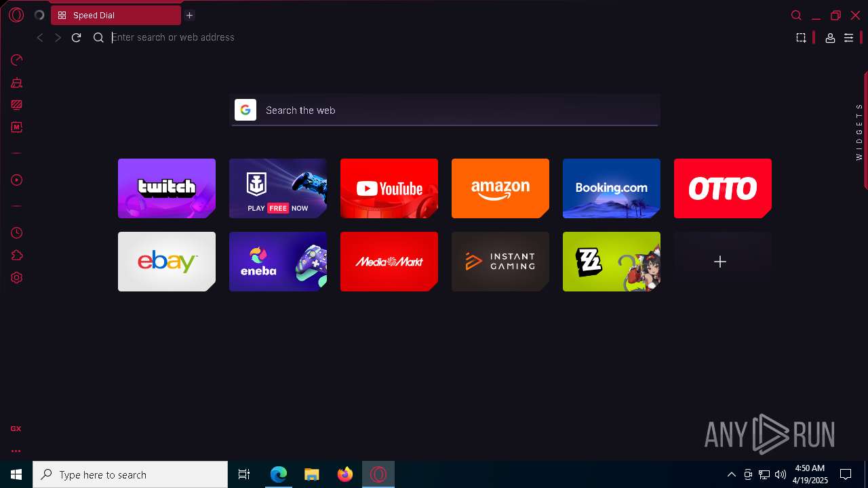Open Extensions cube icon in sidebar
The image size is (868, 488).
(x=17, y=256)
